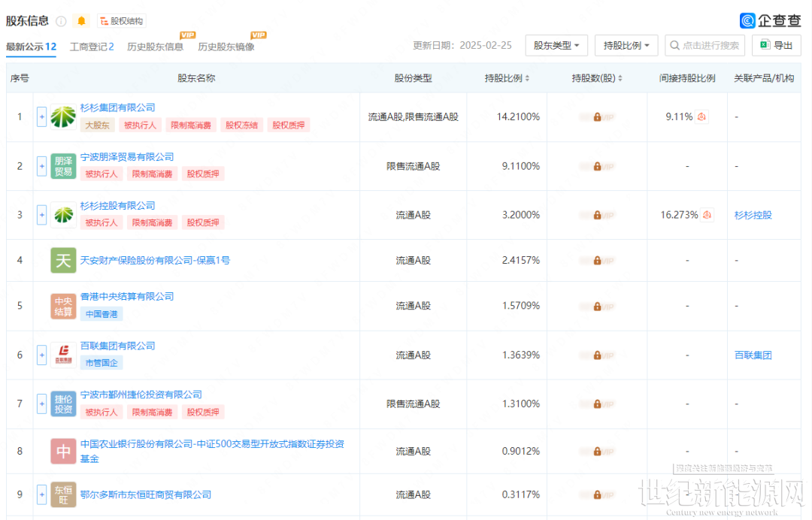The width and height of the screenshot is (812, 520).
Task: Click the 企查查 logo
Action: point(770,21)
